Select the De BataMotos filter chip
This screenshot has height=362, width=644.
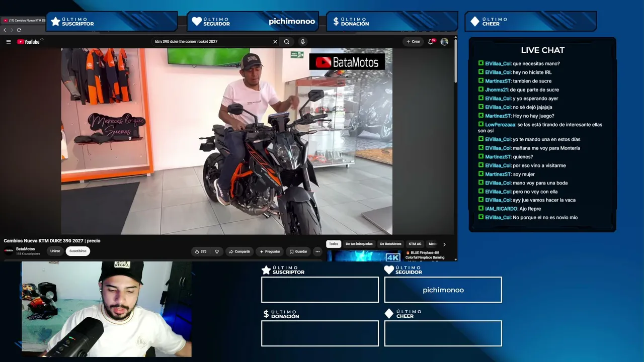(x=390, y=244)
